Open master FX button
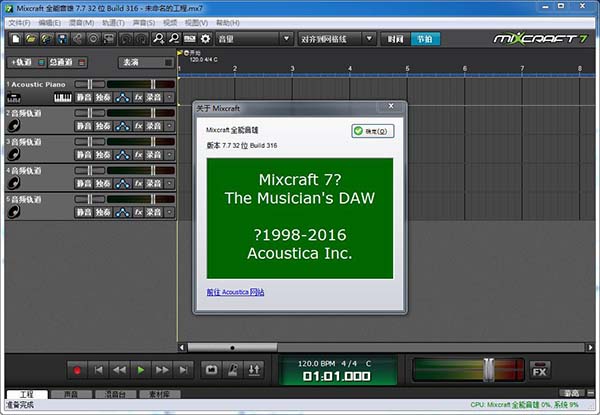Screen dimensions: 600x415 coord(540,370)
